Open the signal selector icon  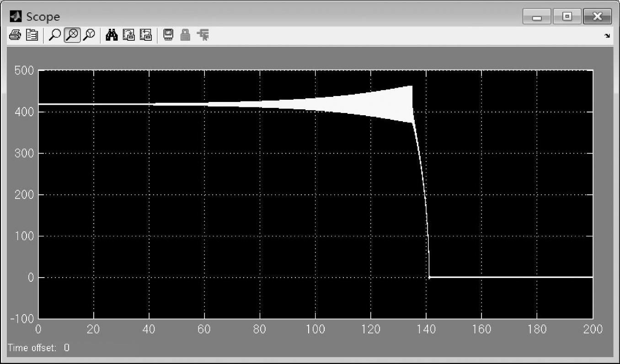[203, 35]
